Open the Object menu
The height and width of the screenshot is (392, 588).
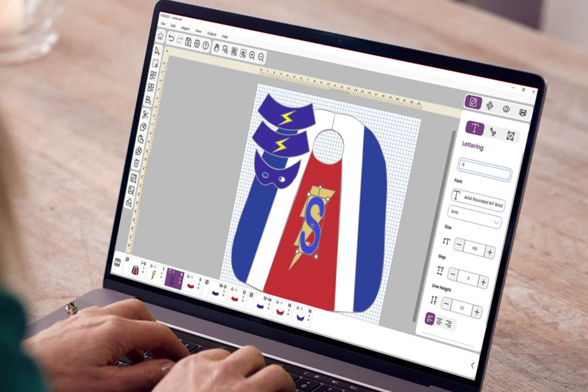(x=185, y=28)
